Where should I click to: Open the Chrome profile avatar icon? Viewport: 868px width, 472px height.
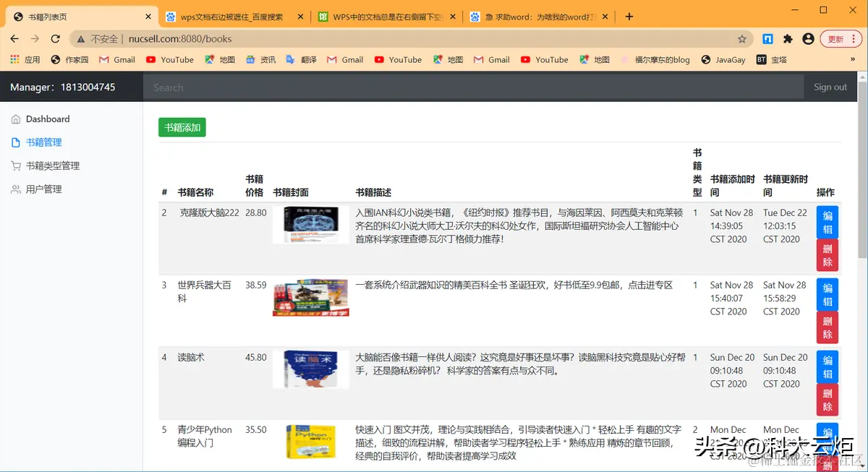808,39
